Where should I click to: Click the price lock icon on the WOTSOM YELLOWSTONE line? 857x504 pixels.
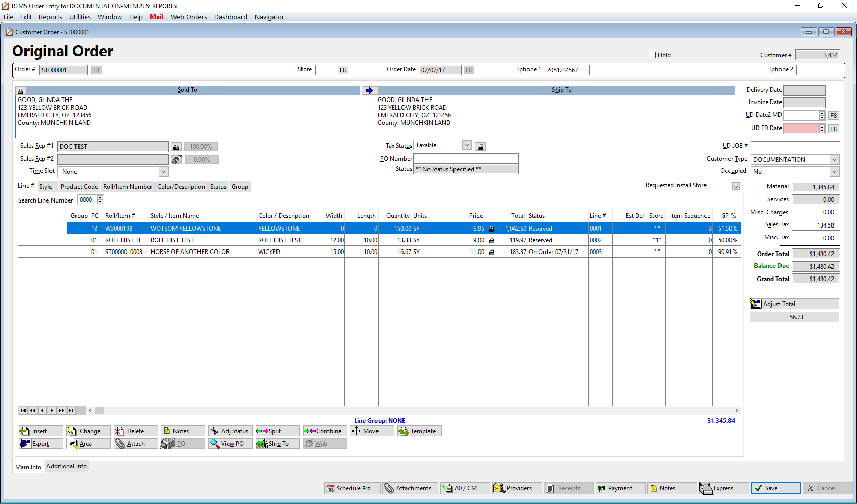pos(492,228)
